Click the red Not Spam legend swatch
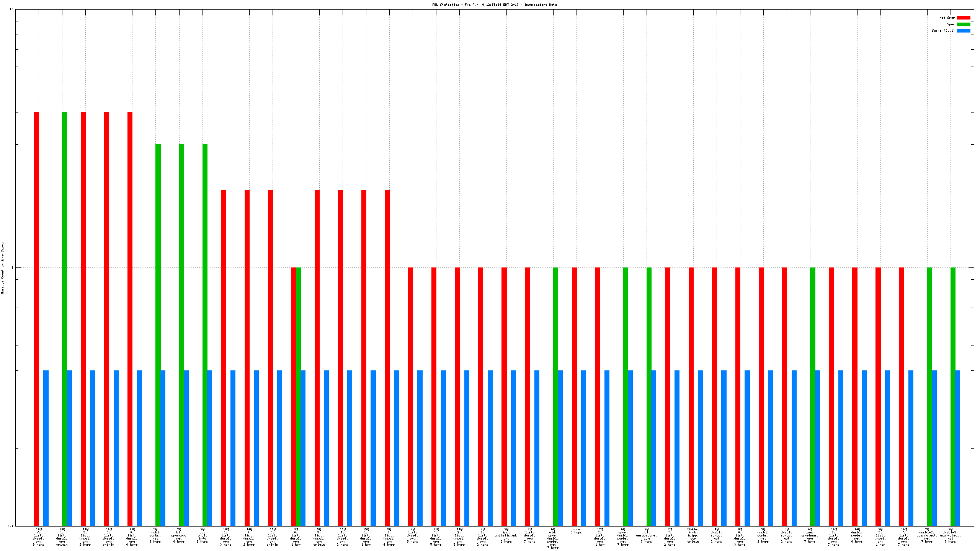Screen dimensions: 980x551 pyautogui.click(x=963, y=18)
